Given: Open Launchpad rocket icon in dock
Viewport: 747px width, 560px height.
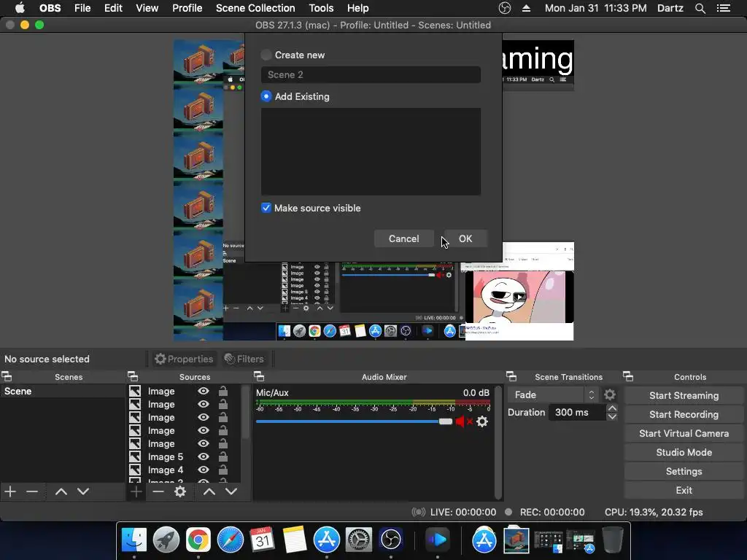Looking at the screenshot, I should point(166,540).
